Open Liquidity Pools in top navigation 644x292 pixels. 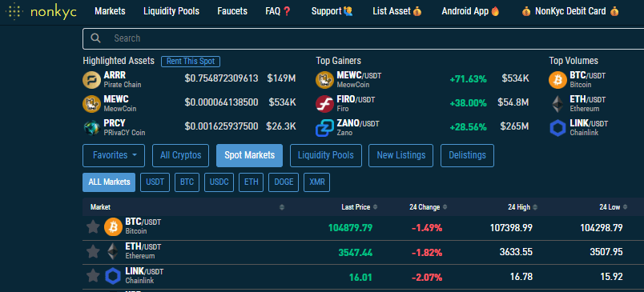(171, 11)
